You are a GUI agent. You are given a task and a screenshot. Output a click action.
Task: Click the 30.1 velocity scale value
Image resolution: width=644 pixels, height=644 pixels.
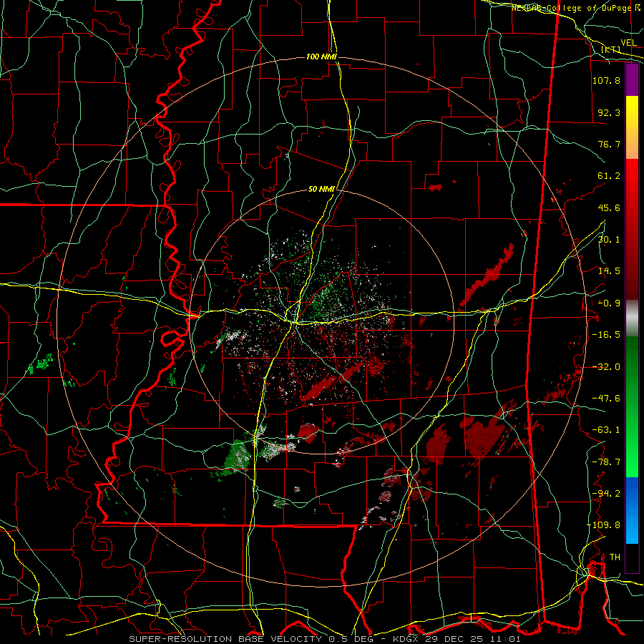[609, 240]
